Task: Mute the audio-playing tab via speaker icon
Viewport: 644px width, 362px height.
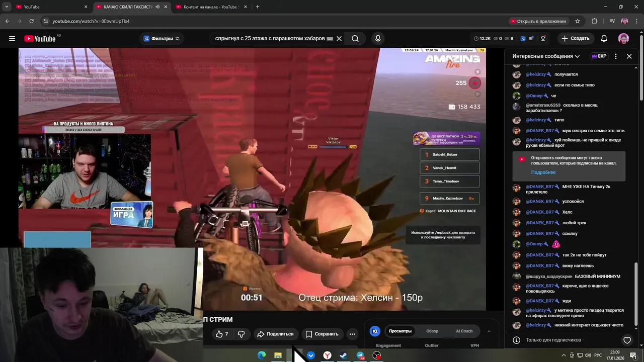Action: coord(158,7)
